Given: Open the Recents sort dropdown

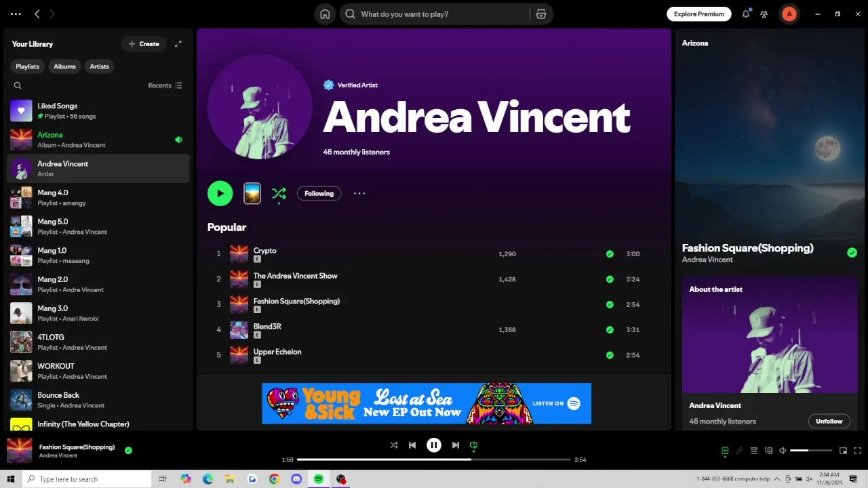Looking at the screenshot, I should click(x=165, y=85).
